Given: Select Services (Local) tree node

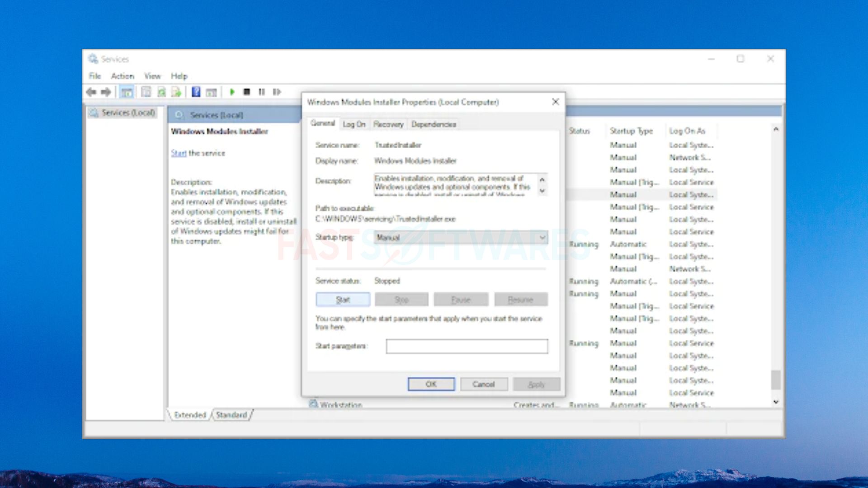Looking at the screenshot, I should click(123, 113).
